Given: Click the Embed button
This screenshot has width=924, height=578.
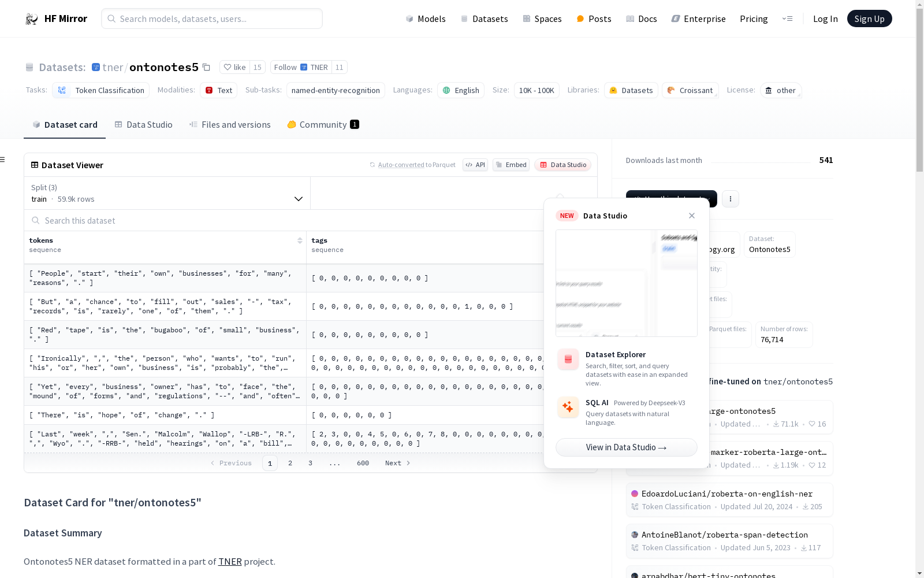Looking at the screenshot, I should [x=511, y=165].
